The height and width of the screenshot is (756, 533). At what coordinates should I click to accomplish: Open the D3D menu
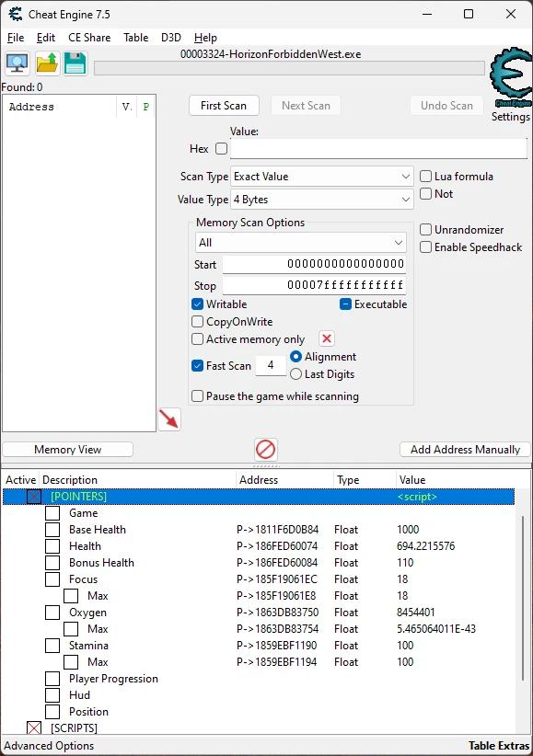pos(171,38)
